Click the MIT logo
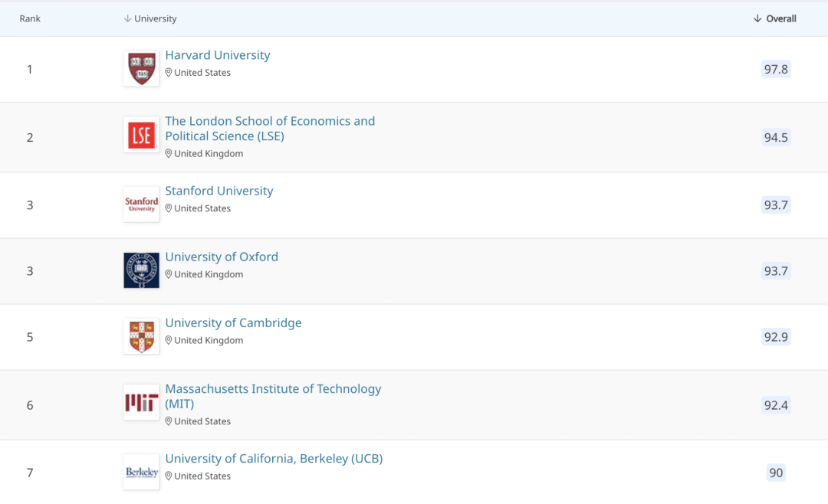This screenshot has height=504, width=828. pos(141,402)
